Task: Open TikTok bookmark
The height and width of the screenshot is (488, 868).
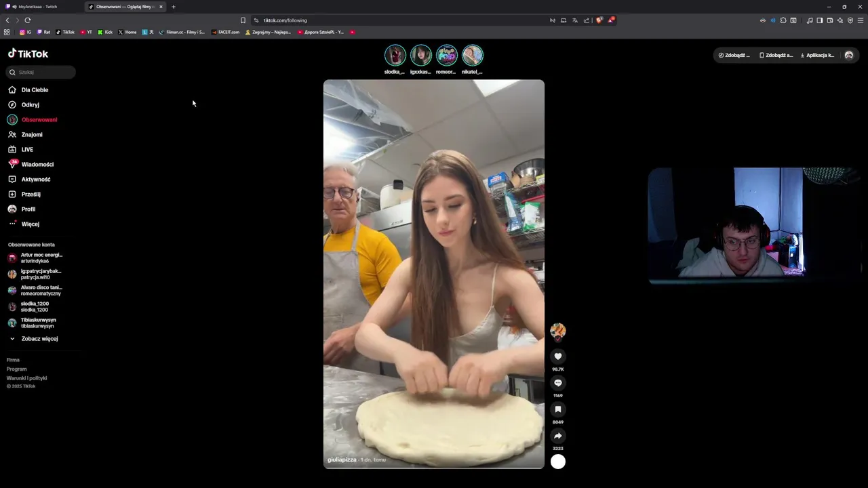Action: coord(65,32)
